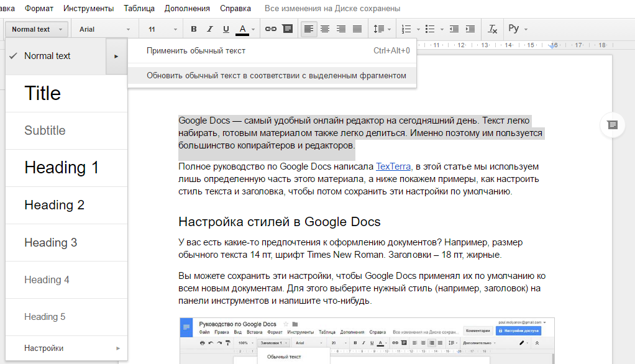The height and width of the screenshot is (364, 635).
Task: Toggle italic formatting in toolbar
Action: click(x=210, y=29)
